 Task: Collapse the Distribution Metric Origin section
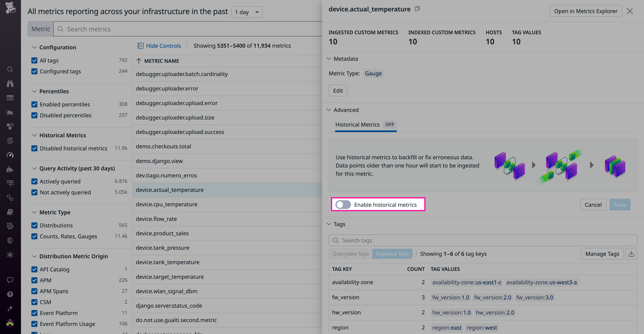(x=34, y=256)
